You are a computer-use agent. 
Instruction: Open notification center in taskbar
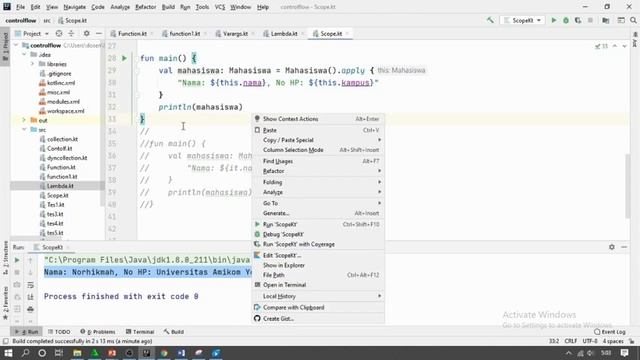624,353
